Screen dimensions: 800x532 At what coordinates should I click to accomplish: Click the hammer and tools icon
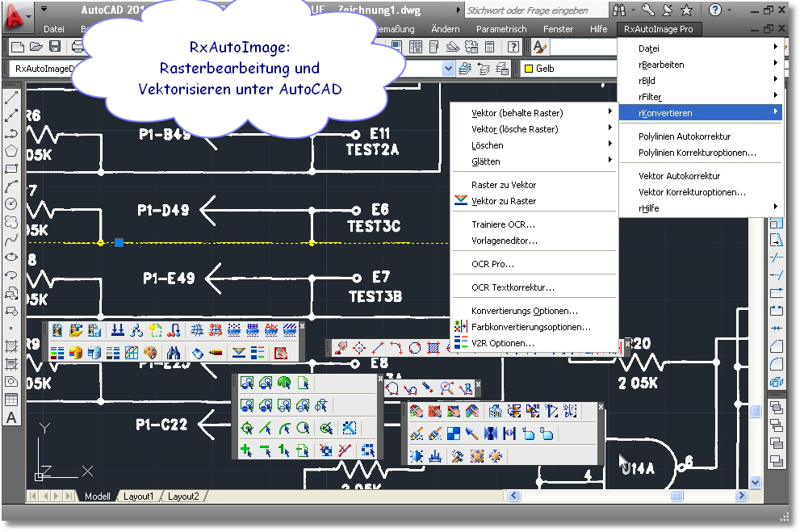tap(457, 455)
